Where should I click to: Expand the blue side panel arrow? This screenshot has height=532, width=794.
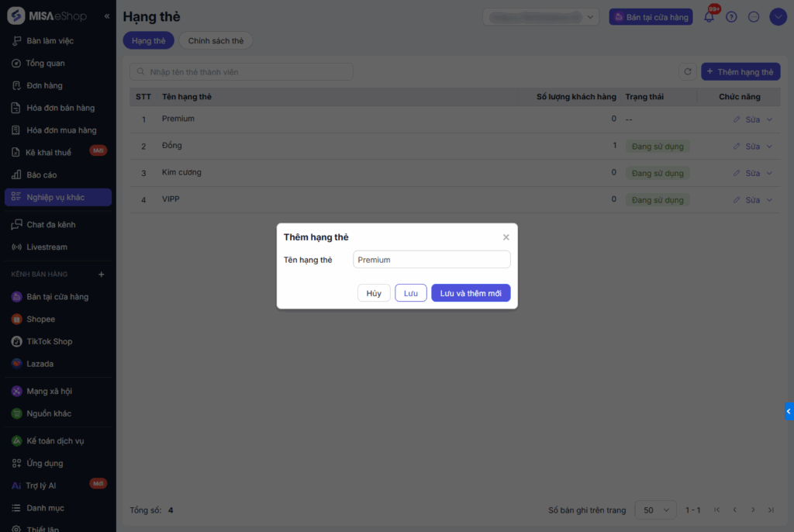(789, 412)
